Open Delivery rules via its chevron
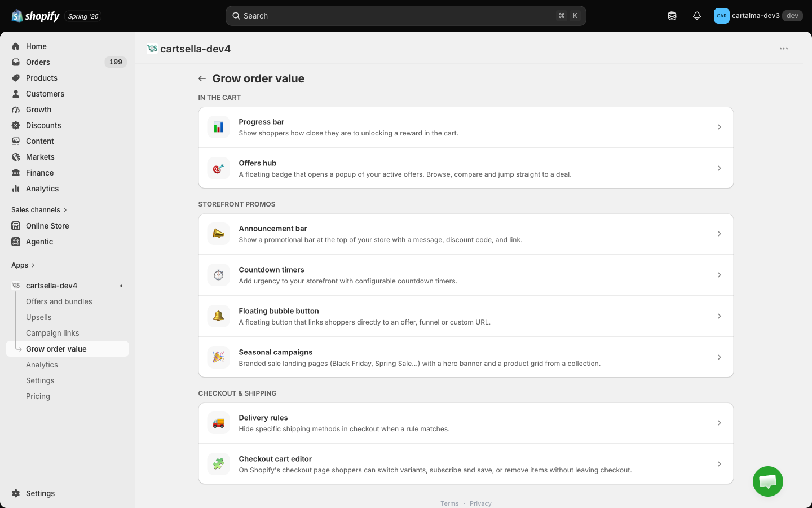 click(719, 423)
